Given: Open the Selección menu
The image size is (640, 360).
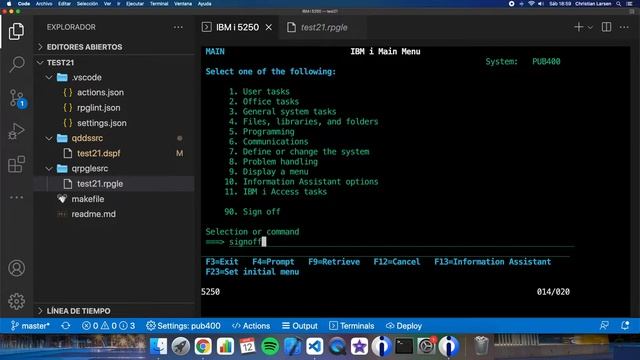Looking at the screenshot, I should (x=87, y=4).
